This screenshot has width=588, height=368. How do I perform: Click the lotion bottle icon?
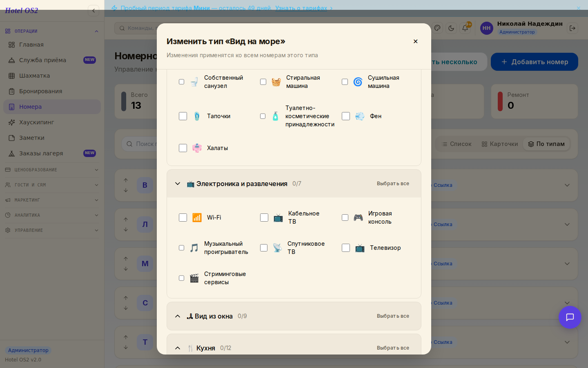275,116
